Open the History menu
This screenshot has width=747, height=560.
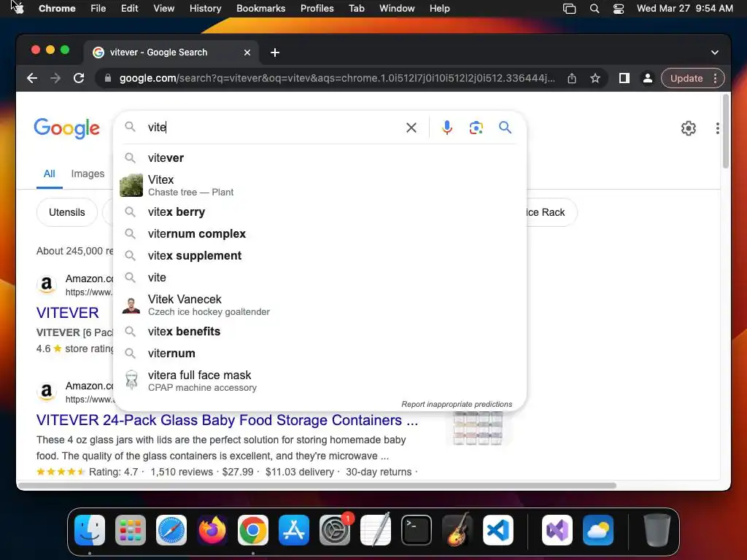coord(205,9)
